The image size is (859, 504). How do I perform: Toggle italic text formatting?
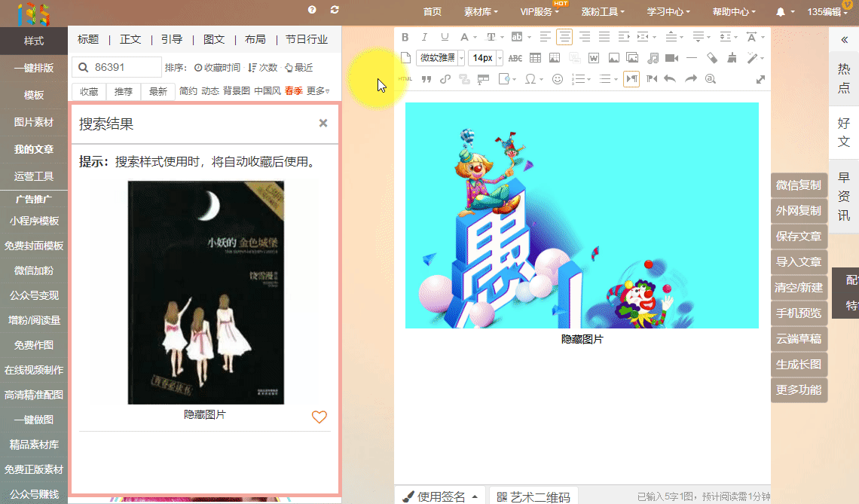tap(424, 37)
